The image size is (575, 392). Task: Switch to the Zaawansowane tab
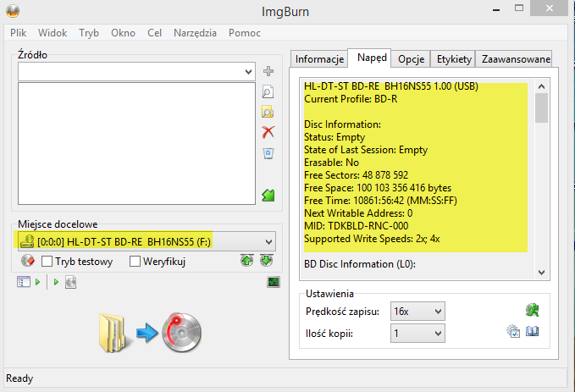515,59
